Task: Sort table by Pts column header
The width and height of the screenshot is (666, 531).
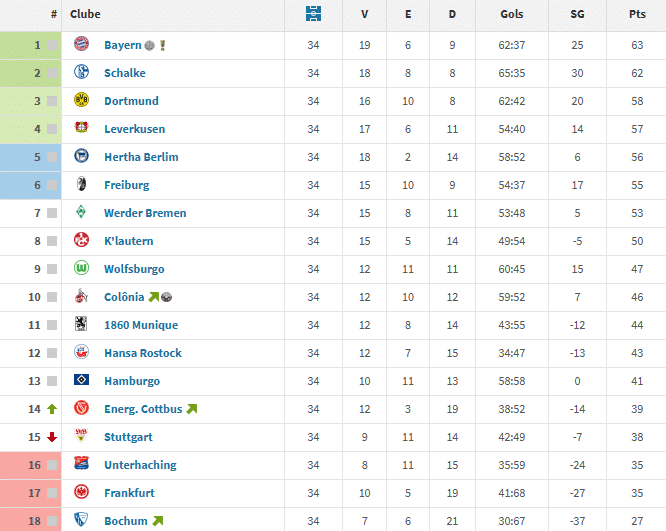Action: 637,15
